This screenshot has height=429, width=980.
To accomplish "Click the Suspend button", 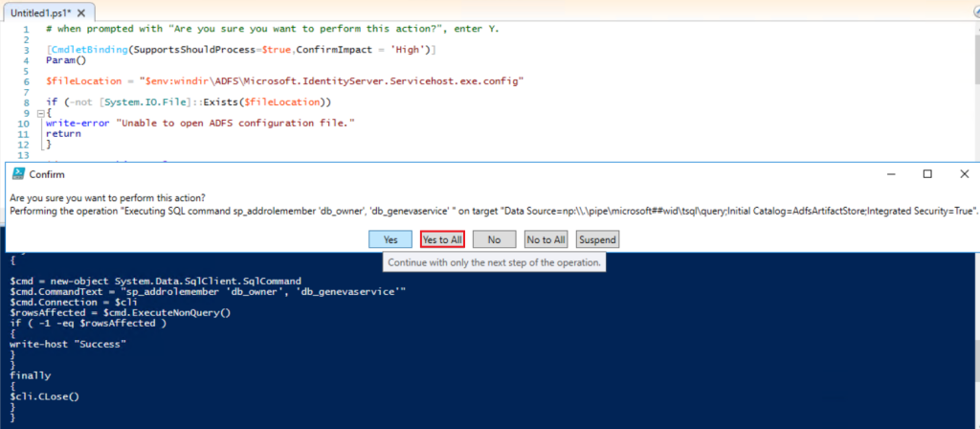I will click(598, 239).
